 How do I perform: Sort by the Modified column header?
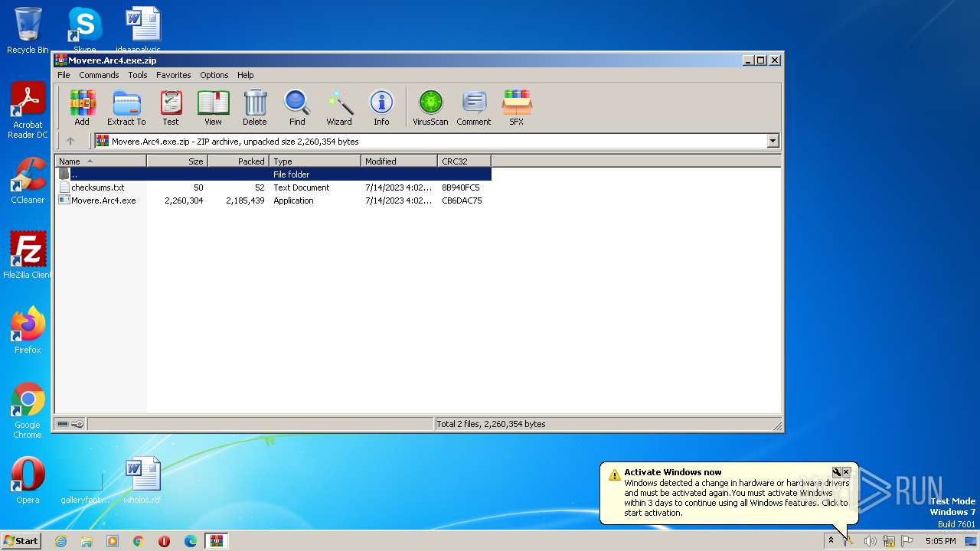pos(399,161)
